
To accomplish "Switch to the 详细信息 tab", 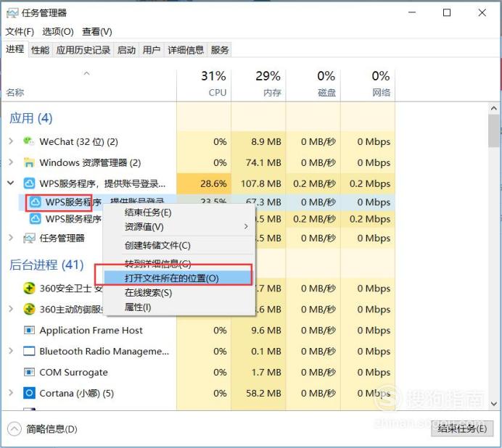I will pos(186,50).
